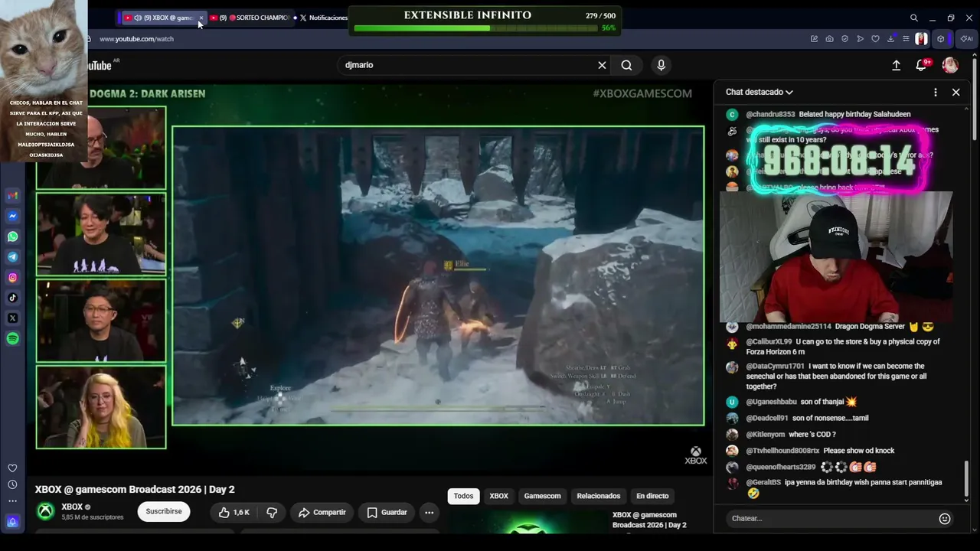Open Messenger in the browser sidebar
980x551 pixels.
point(13,217)
